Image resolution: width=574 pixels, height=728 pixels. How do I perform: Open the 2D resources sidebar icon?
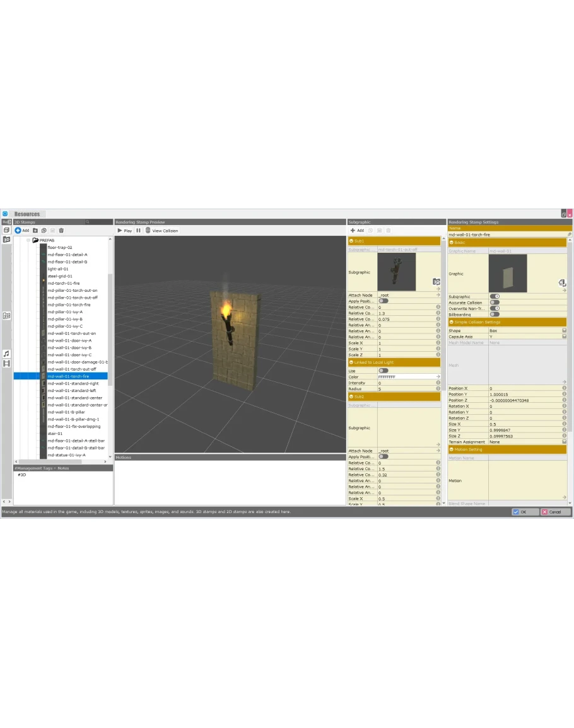coord(6,315)
